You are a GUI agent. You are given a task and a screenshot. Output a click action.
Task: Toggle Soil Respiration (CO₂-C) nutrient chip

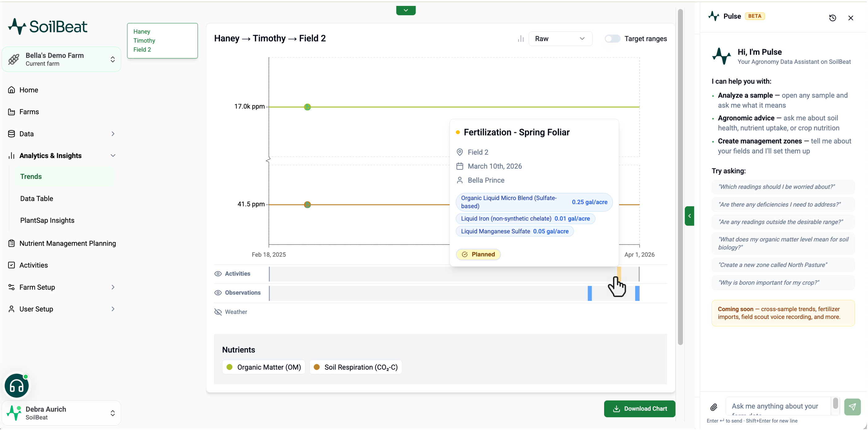[355, 367]
